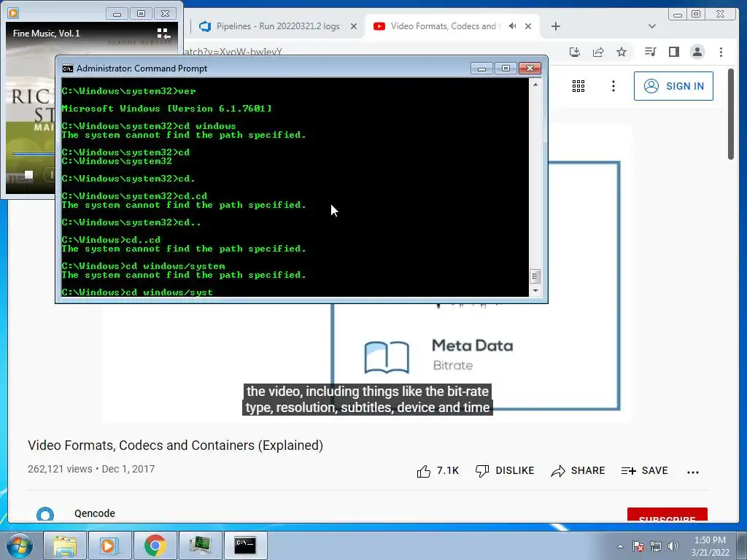Screen dimensions: 747x560
Task: Open more actions ellipsis below video
Action: 693,472
